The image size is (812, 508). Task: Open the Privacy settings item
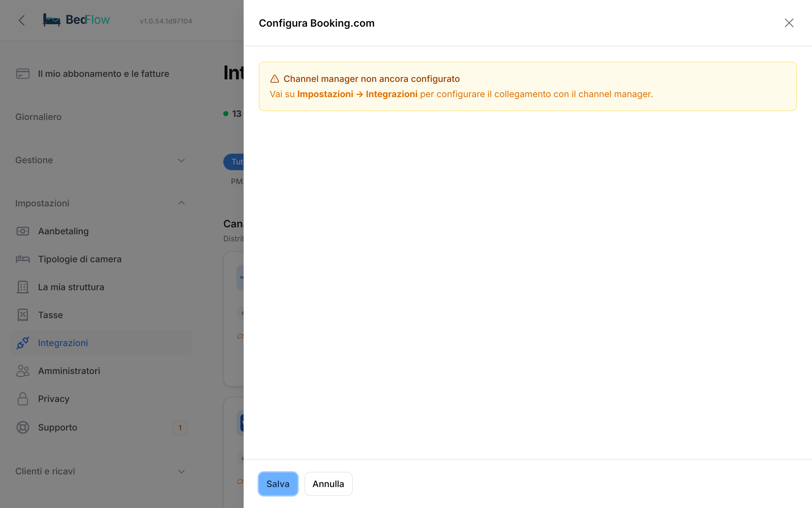tap(101, 399)
